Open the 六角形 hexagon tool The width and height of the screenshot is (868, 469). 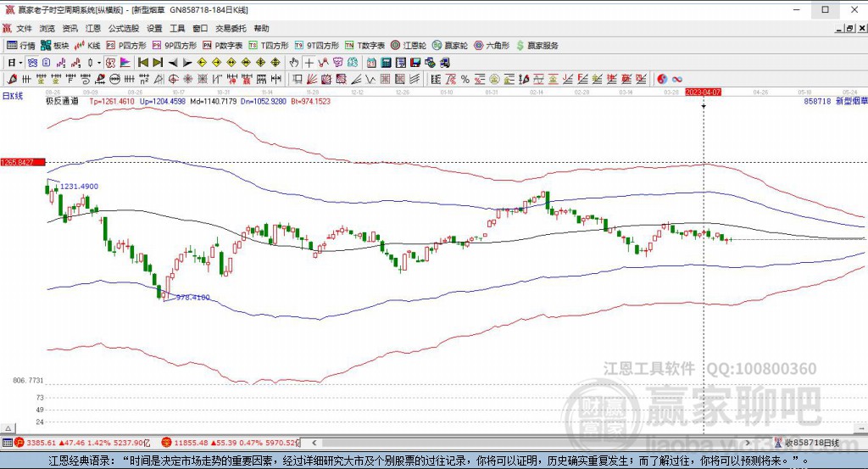click(492, 46)
